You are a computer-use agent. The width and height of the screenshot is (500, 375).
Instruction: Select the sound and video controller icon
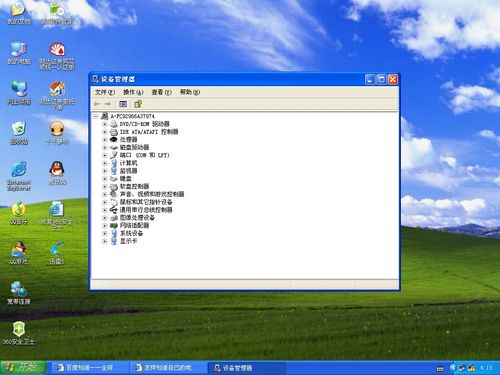pos(114,194)
